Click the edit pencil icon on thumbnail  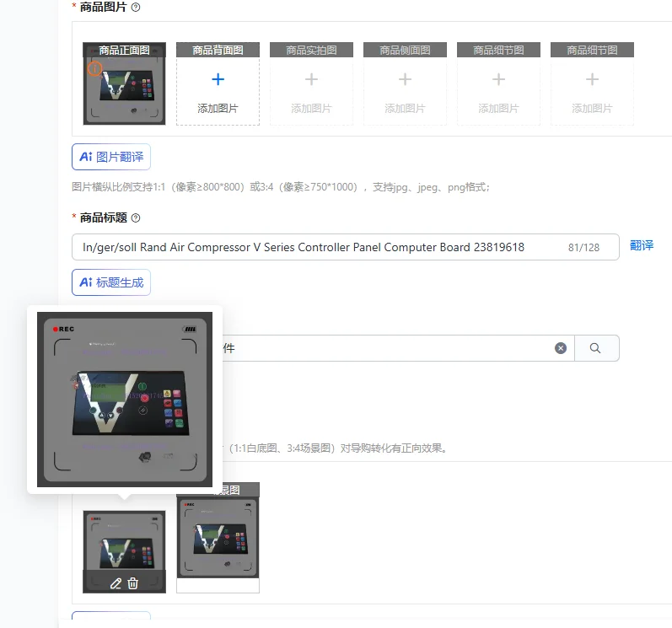116,583
